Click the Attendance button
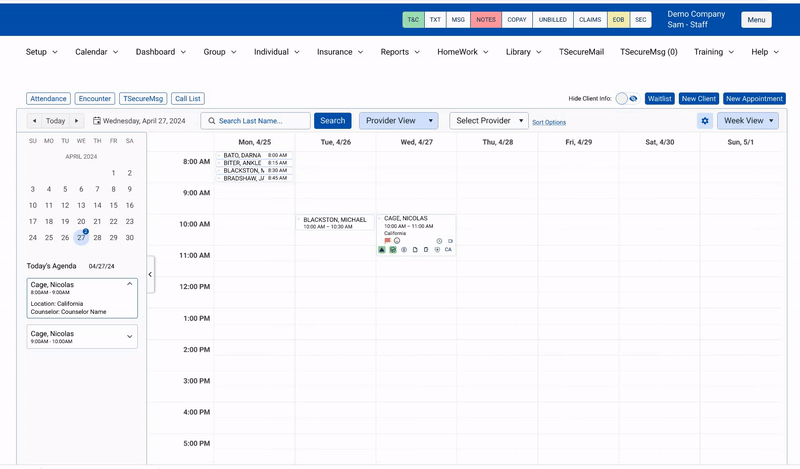This screenshot has width=800, height=469. click(48, 98)
